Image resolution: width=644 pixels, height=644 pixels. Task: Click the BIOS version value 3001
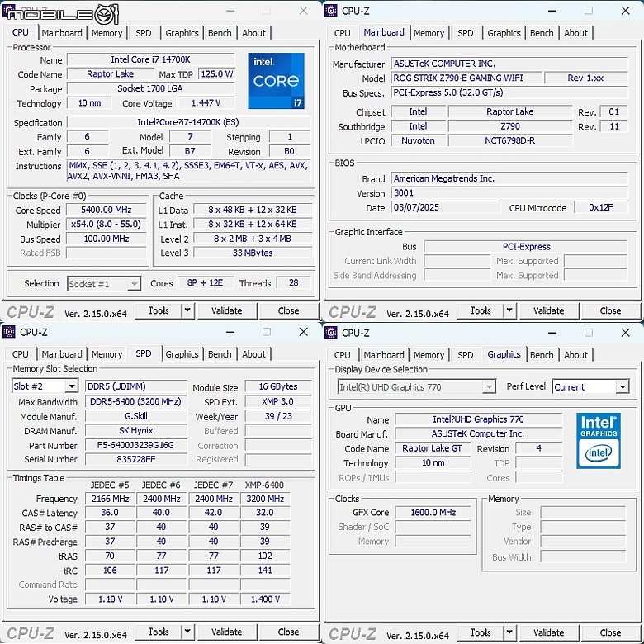tap(509, 193)
